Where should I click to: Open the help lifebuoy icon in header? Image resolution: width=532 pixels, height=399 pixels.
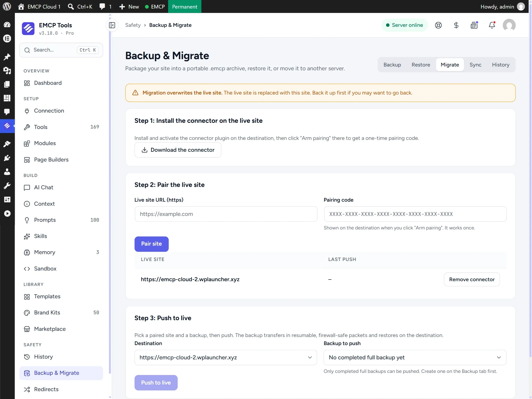point(438,25)
